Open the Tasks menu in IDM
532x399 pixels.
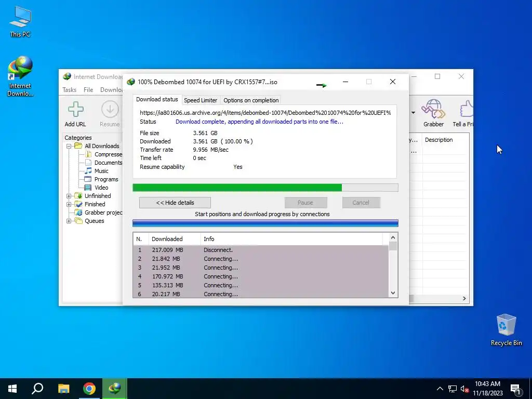[x=69, y=90]
